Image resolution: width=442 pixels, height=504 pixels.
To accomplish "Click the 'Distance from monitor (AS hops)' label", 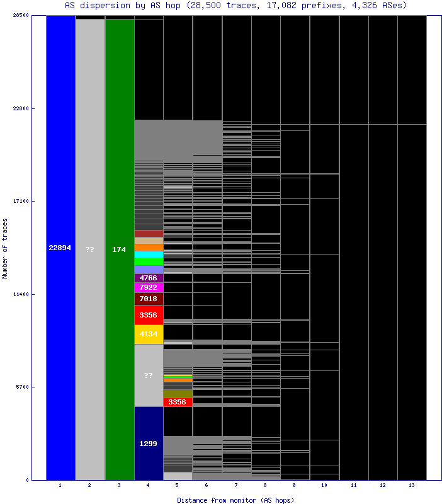I will (235, 500).
